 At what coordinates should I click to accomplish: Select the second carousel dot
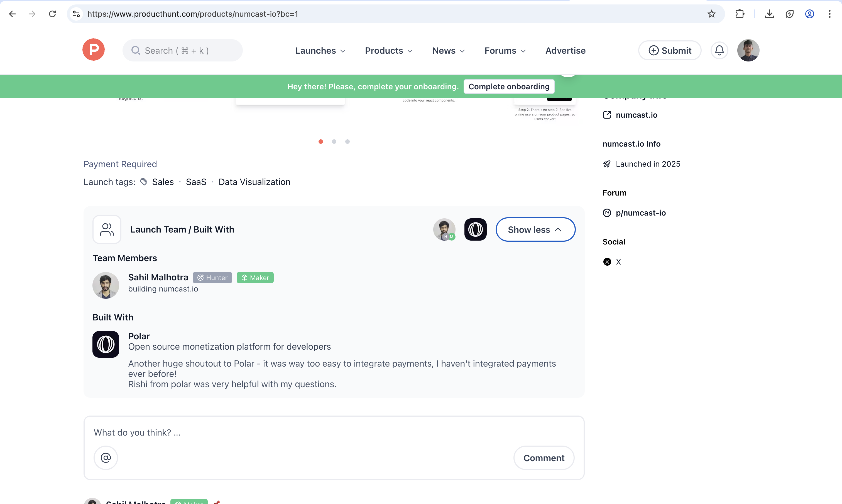click(x=334, y=141)
